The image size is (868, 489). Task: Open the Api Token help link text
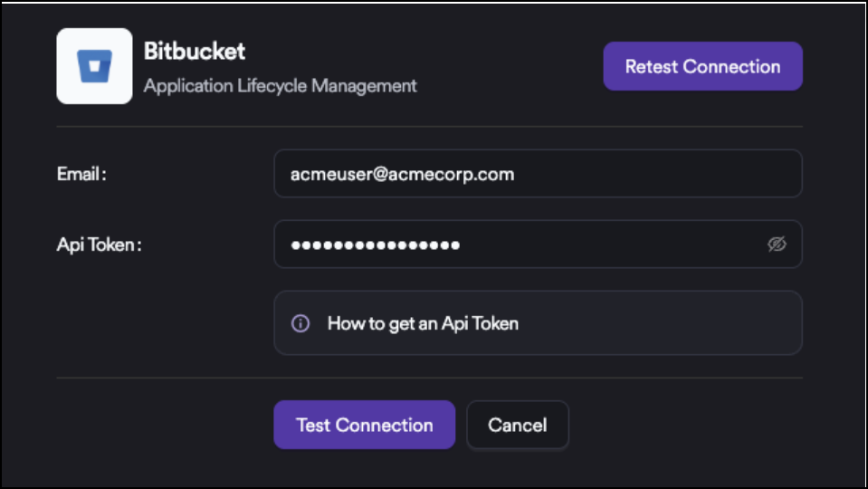(423, 323)
